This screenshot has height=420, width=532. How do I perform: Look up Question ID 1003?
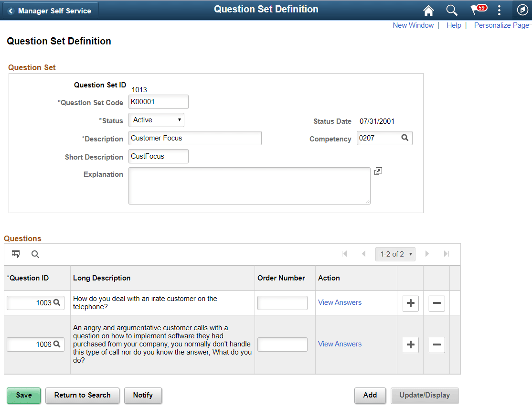(57, 302)
